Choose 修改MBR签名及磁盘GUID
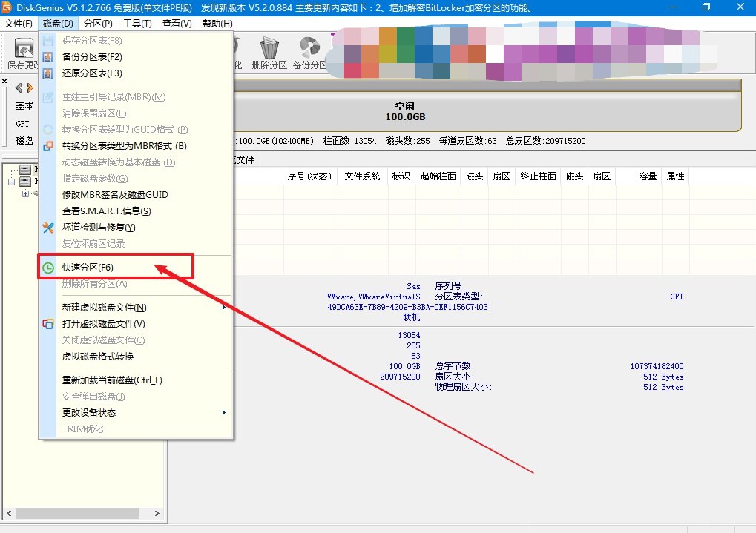 click(136, 195)
